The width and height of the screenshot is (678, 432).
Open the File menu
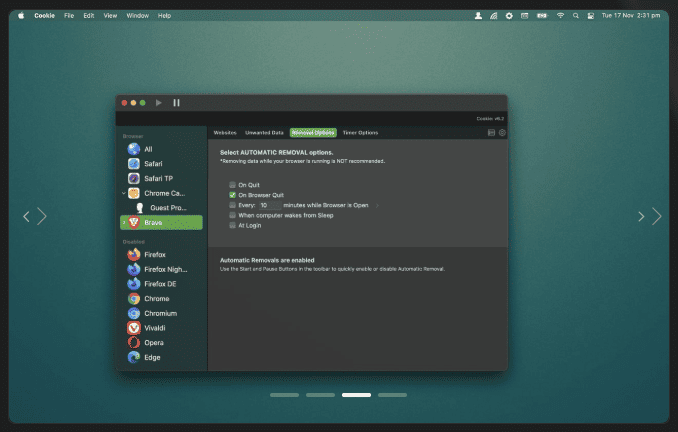(x=69, y=16)
